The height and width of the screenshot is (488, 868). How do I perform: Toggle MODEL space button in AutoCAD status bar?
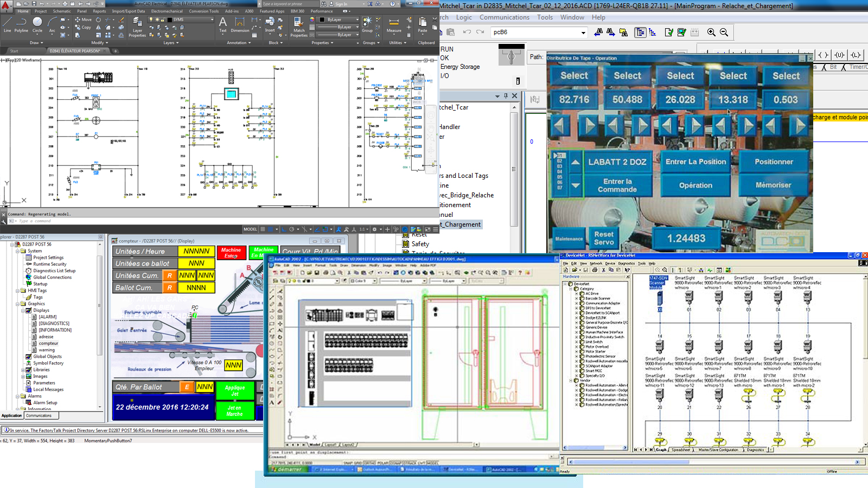coord(250,229)
